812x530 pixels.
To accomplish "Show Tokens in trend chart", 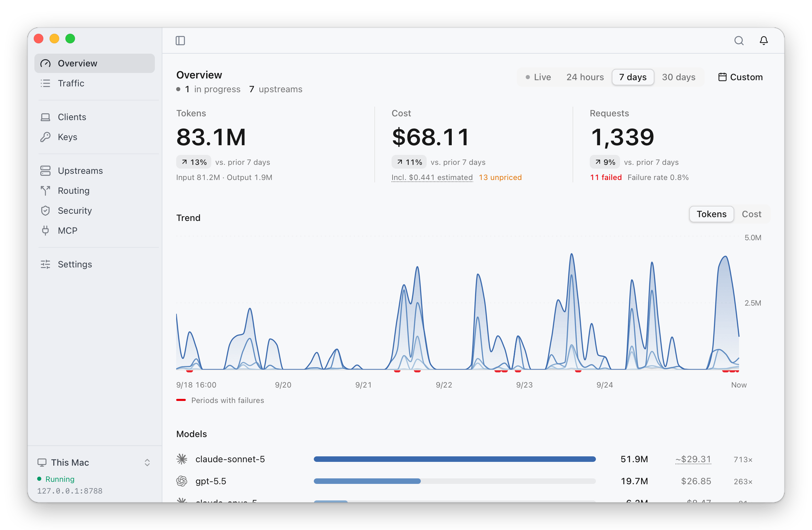I will click(x=712, y=214).
